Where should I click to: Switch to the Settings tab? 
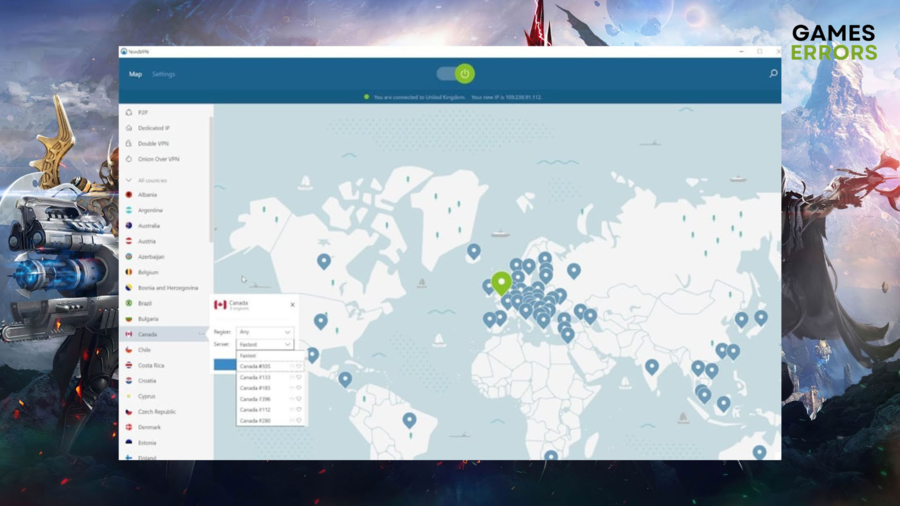[x=164, y=74]
